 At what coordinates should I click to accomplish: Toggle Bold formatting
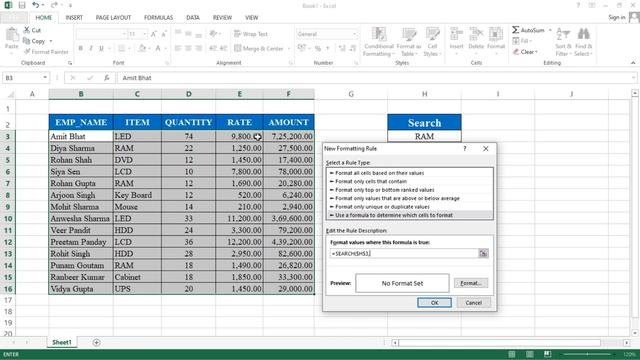click(80, 48)
